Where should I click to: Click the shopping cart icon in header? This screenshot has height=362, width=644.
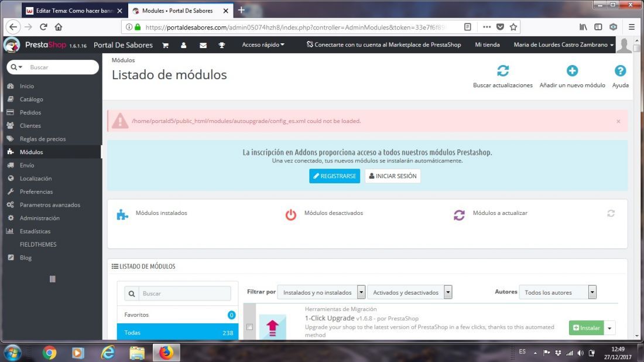pyautogui.click(x=166, y=45)
